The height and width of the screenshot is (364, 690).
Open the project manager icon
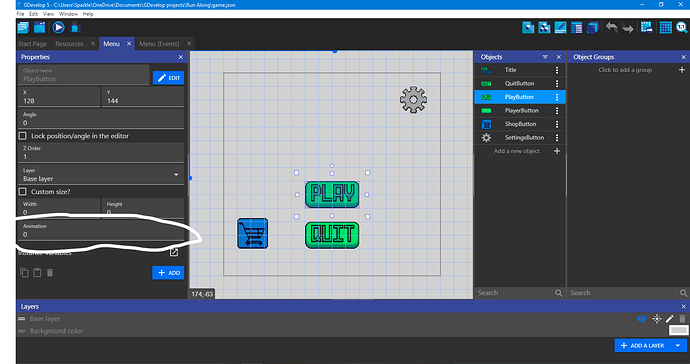23,28
